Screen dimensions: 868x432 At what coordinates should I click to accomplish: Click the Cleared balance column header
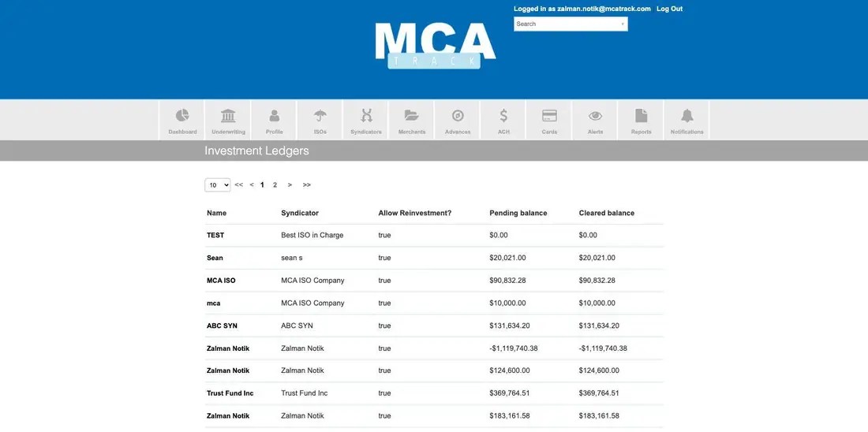click(x=607, y=213)
